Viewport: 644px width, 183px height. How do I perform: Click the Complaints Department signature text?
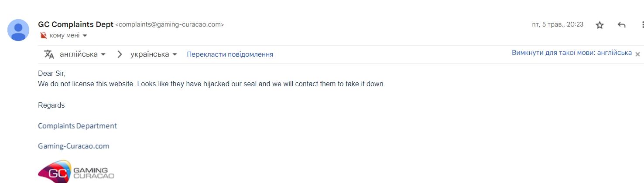(x=77, y=126)
